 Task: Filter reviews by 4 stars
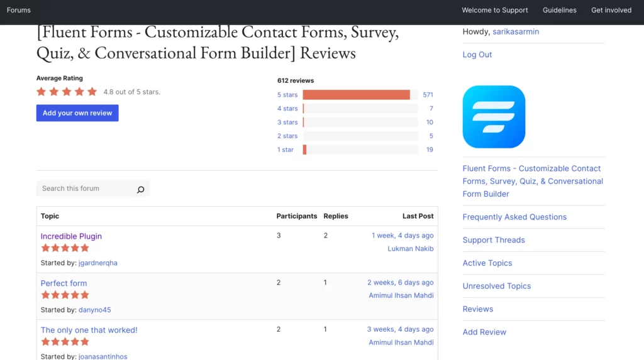click(x=287, y=108)
